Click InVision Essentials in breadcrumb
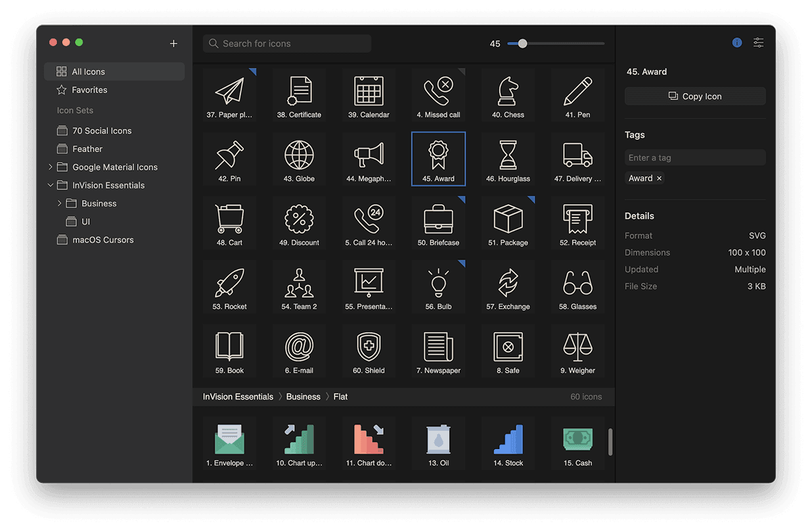Screen dimensions: 812x531 [238, 397]
